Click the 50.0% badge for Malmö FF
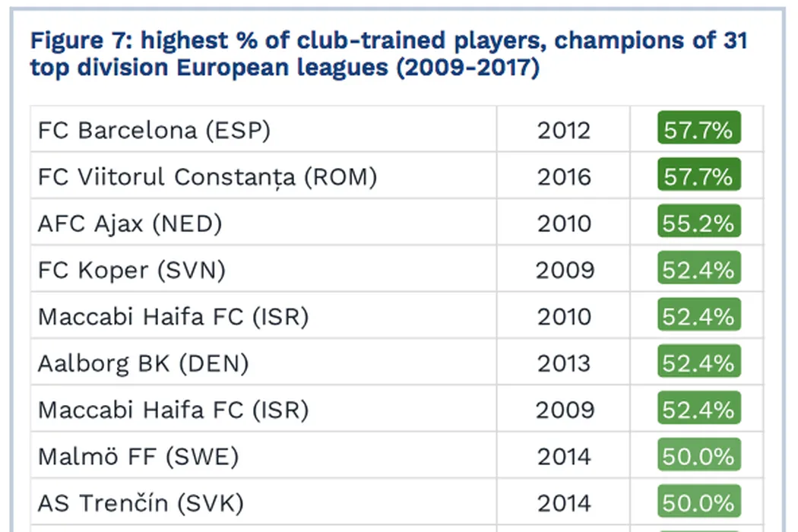Viewport: 798px width, 532px height. point(698,456)
